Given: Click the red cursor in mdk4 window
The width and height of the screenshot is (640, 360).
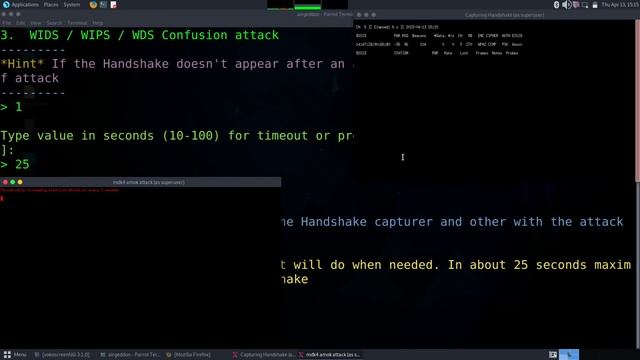Looking at the screenshot, I should tap(2, 198).
